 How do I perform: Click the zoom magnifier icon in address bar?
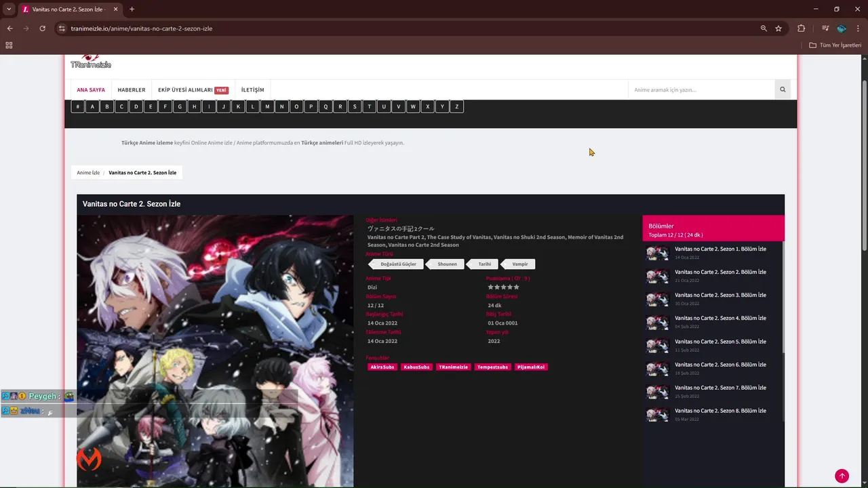coord(764,28)
